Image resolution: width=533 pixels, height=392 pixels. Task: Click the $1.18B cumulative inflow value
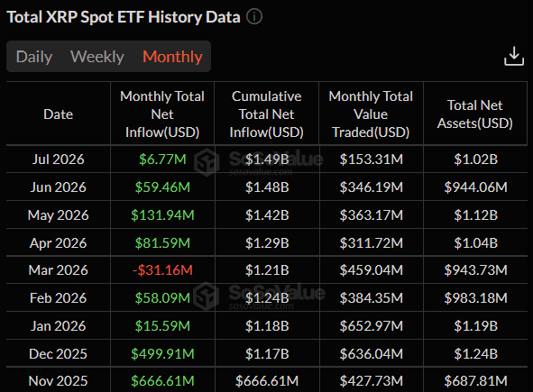pos(267,325)
